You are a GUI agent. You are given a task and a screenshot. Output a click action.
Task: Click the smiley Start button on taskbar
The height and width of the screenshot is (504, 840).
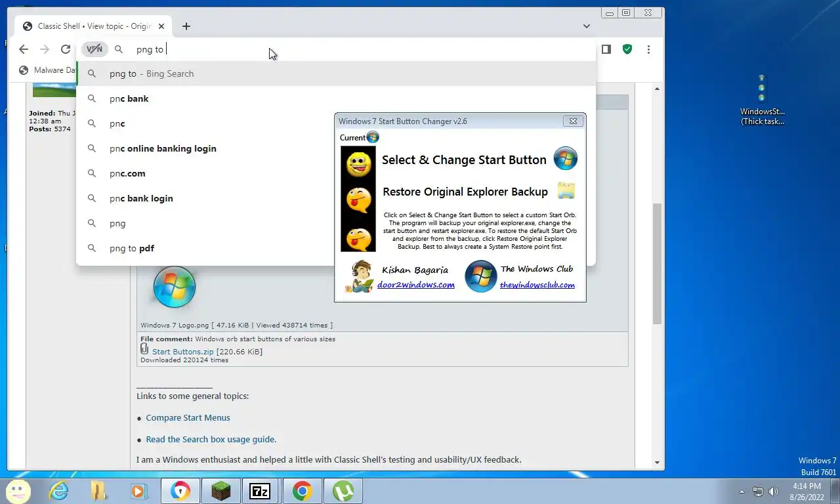click(18, 491)
